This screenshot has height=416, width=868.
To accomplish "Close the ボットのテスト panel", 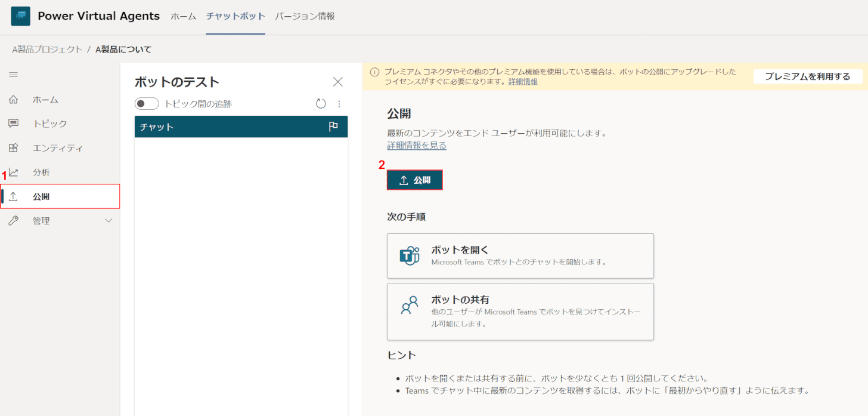I will pyautogui.click(x=338, y=82).
